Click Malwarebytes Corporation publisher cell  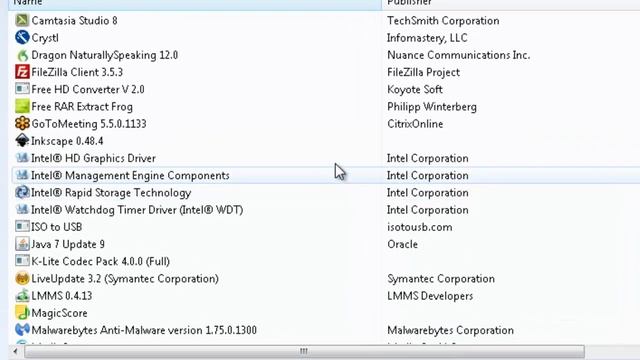point(451,330)
